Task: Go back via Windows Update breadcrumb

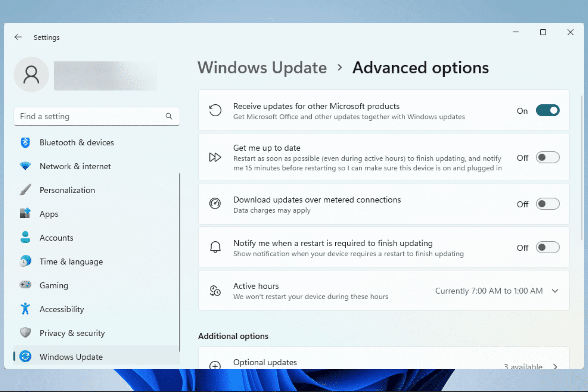Action: pos(262,68)
